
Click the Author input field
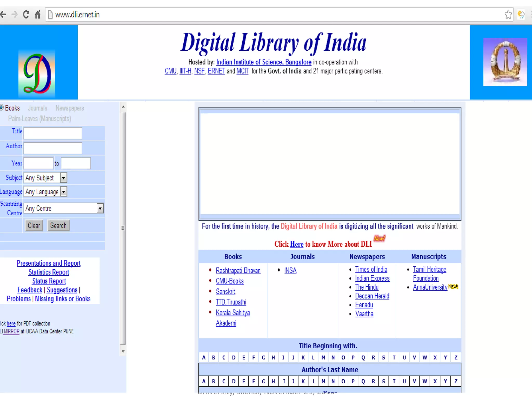tap(53, 148)
